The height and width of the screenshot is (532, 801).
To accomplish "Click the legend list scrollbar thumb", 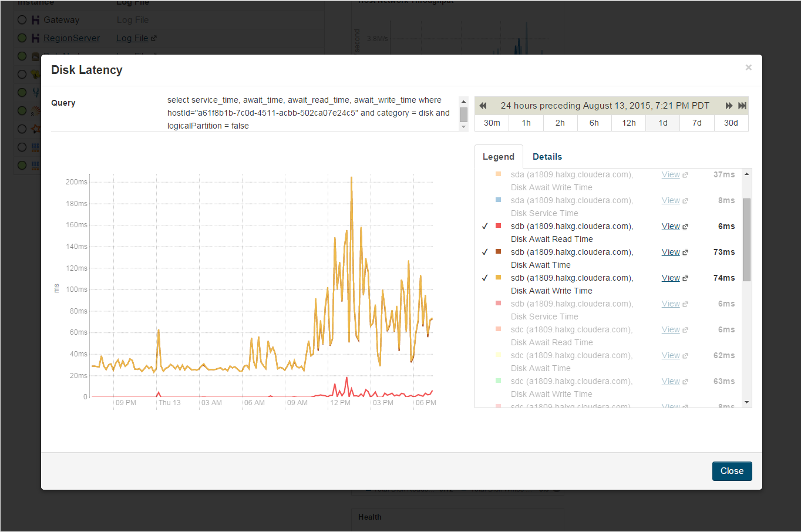I will [747, 240].
